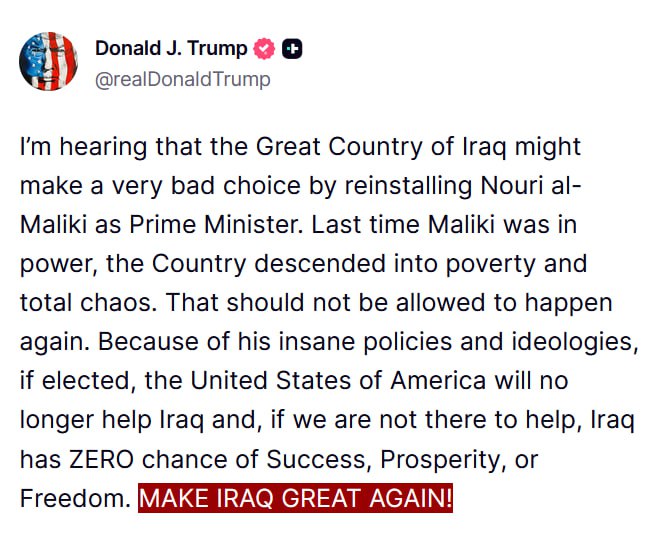Click the phrase "very bad choice"
659x535 pixels.
point(200,186)
